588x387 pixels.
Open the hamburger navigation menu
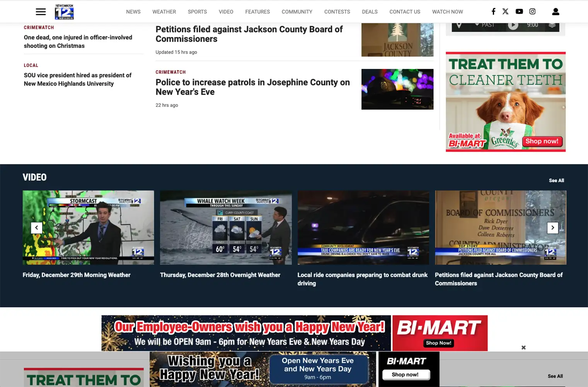pos(41,12)
